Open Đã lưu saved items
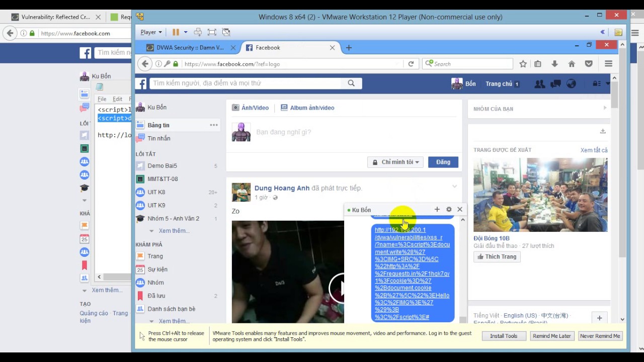The width and height of the screenshot is (644, 362). pos(156,296)
